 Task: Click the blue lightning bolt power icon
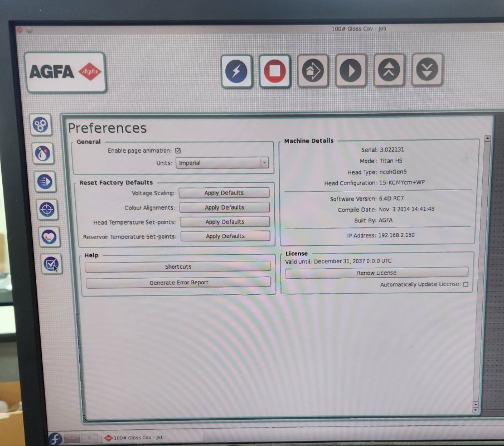click(x=236, y=71)
